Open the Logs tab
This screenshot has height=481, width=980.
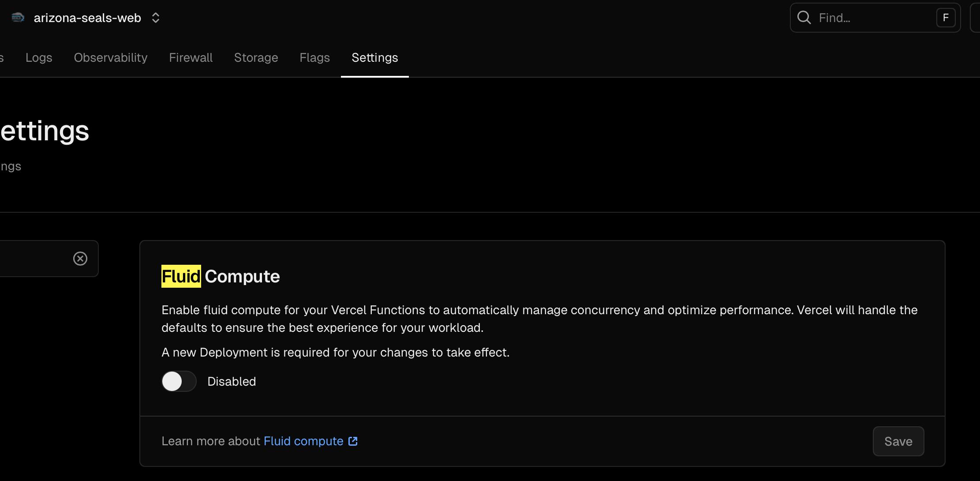pyautogui.click(x=39, y=58)
